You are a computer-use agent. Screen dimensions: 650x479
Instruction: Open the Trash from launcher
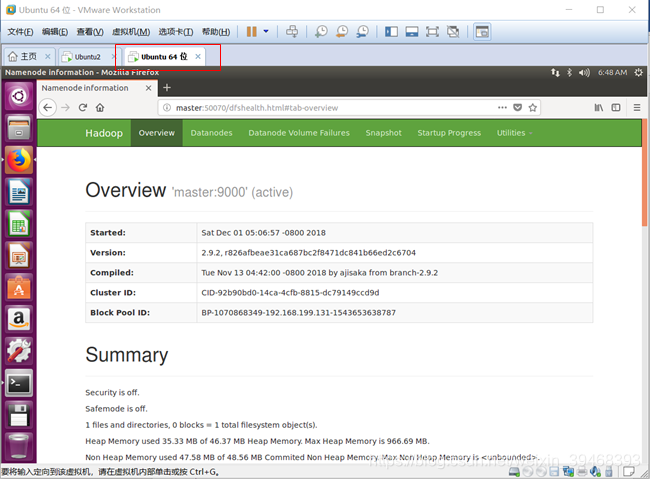19,446
